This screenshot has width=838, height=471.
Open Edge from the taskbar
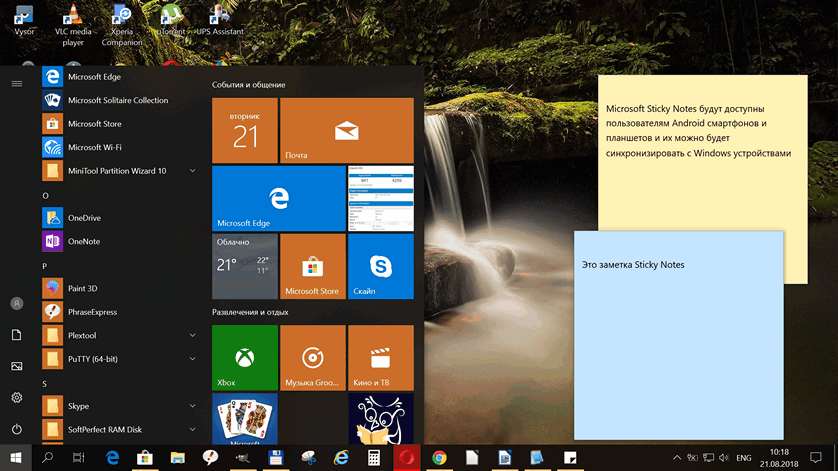pyautogui.click(x=112, y=458)
